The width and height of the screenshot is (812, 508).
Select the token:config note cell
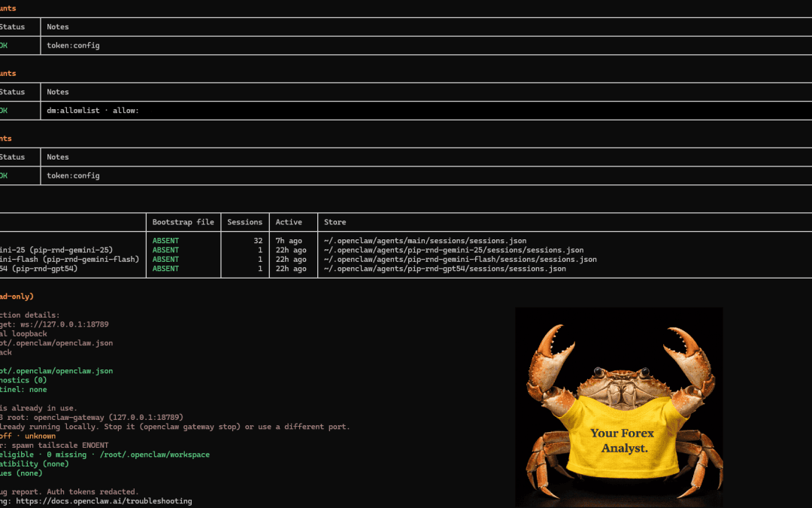point(71,45)
